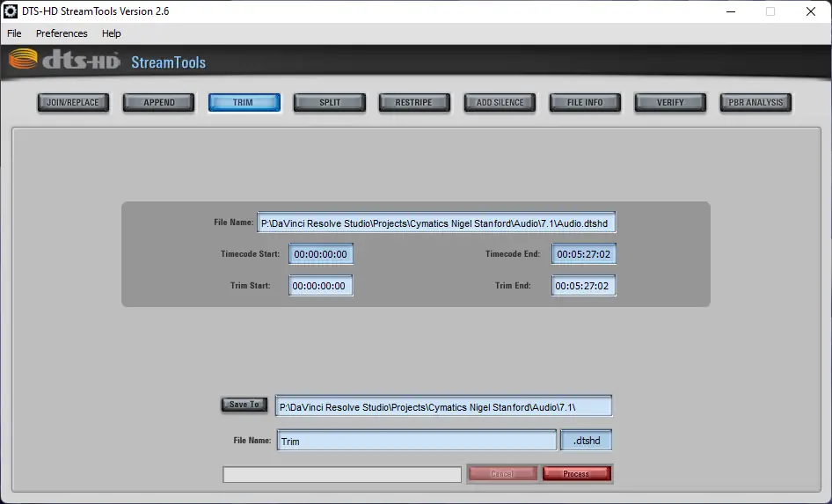Click the red Process button

(577, 473)
